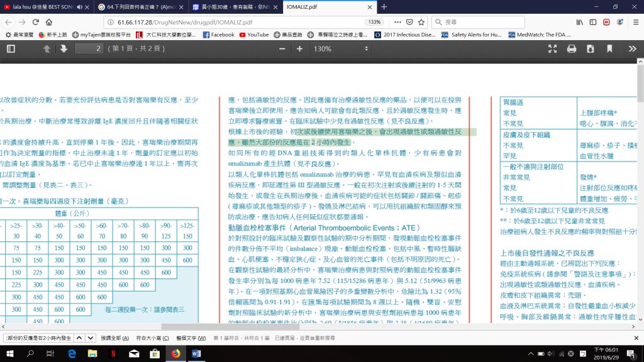Download the current PDF file
This screenshot has width=644, height=362.
coord(590,48)
